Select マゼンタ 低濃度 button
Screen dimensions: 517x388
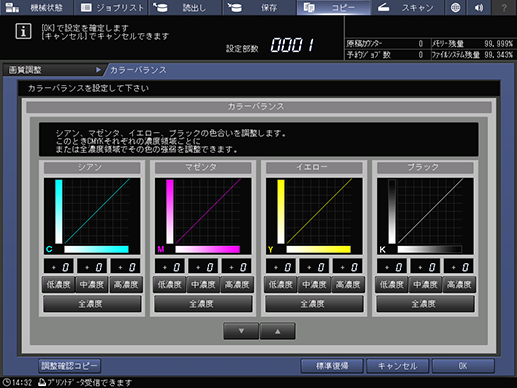(x=170, y=285)
